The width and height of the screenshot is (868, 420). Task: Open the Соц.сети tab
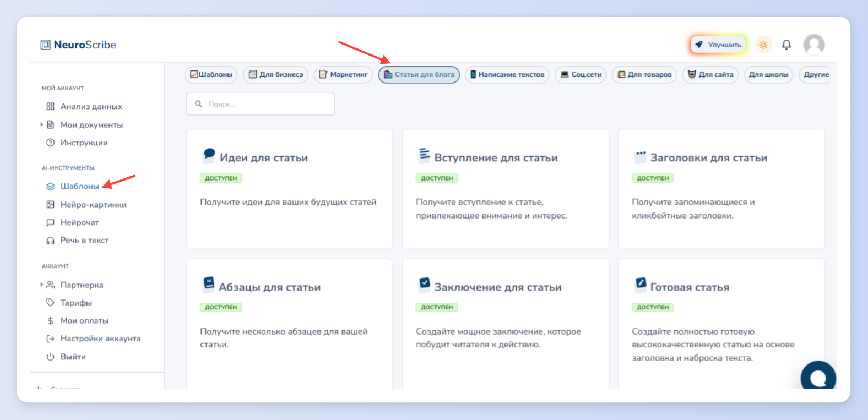coord(581,74)
